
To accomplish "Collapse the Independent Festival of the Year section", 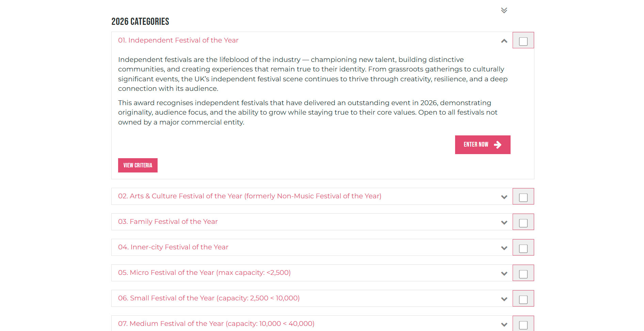I will 504,41.
